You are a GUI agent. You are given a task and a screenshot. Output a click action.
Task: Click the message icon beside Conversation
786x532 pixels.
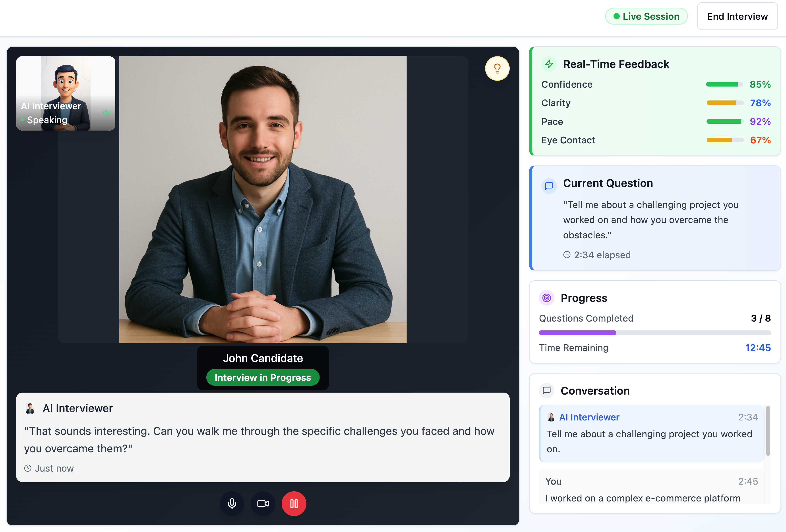(x=547, y=391)
